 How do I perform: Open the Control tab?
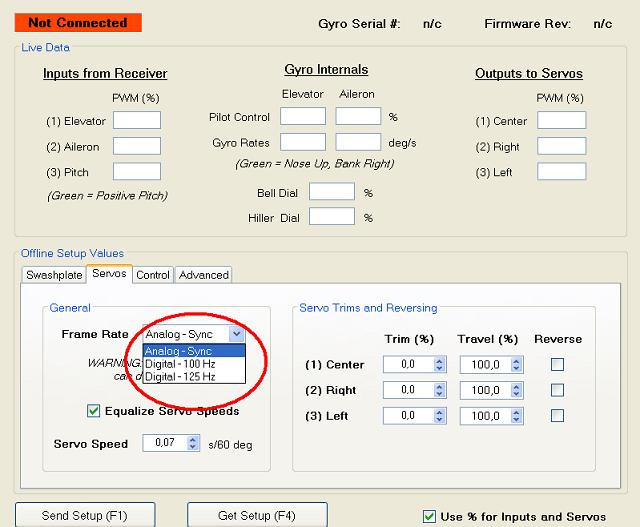coord(153,275)
